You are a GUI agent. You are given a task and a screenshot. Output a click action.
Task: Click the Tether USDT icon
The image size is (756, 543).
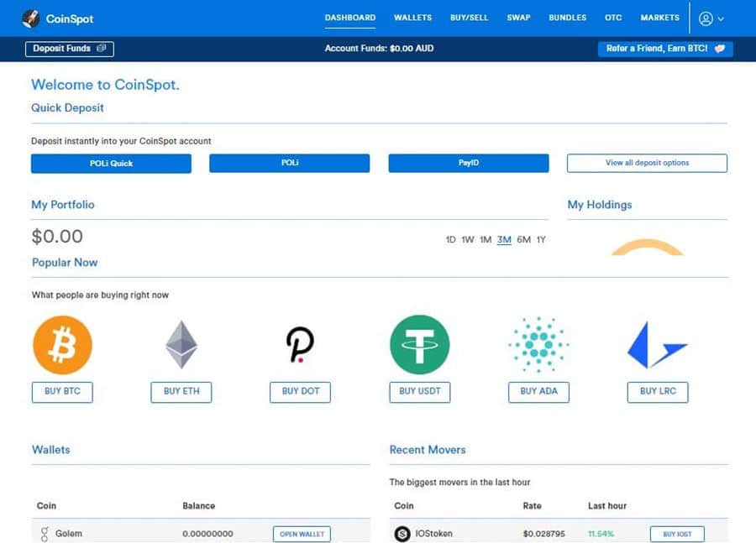[x=420, y=345]
